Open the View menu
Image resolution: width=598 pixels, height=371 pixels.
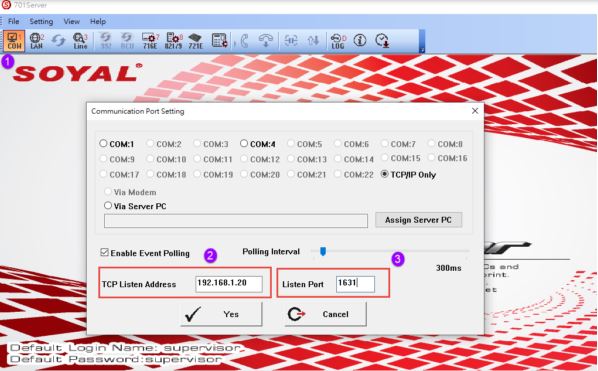point(72,21)
